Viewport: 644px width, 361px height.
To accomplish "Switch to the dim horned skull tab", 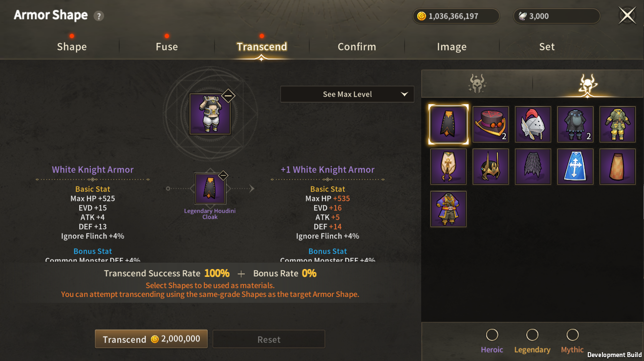I will coord(477,84).
